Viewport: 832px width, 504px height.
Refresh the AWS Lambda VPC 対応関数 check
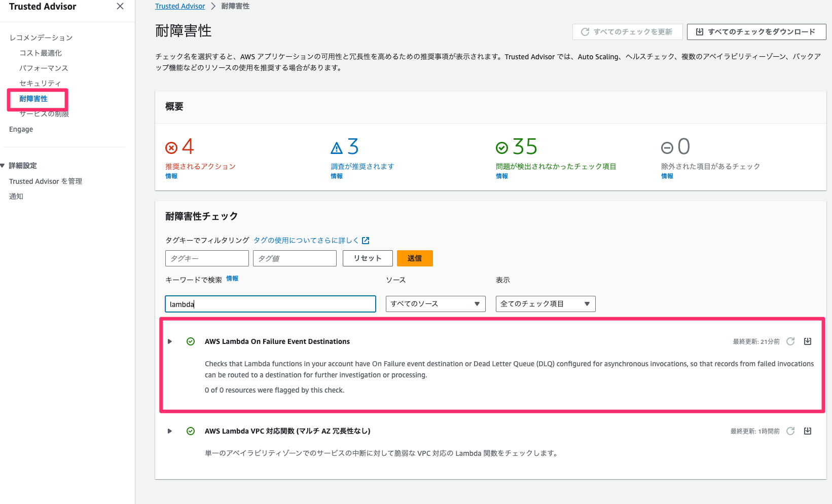[790, 431]
